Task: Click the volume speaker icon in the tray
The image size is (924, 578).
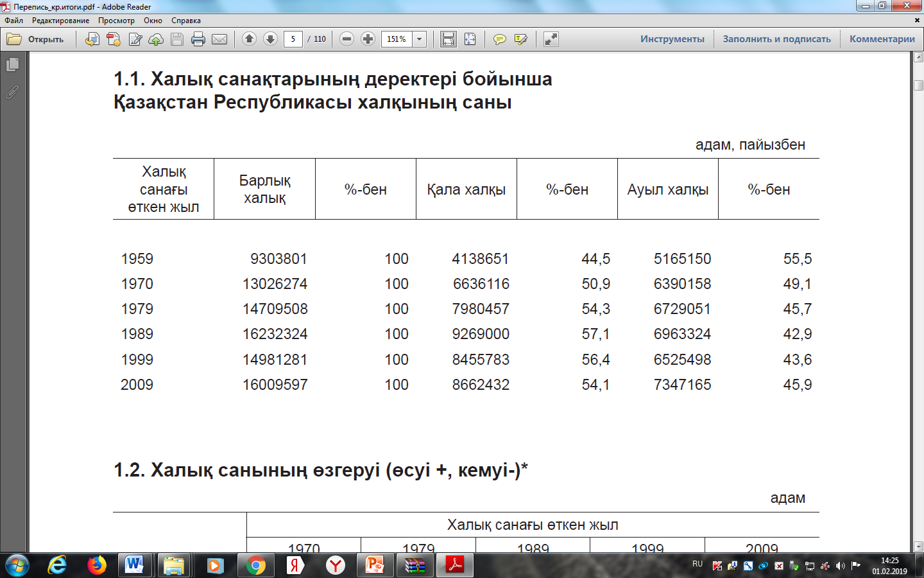Action: point(841,566)
